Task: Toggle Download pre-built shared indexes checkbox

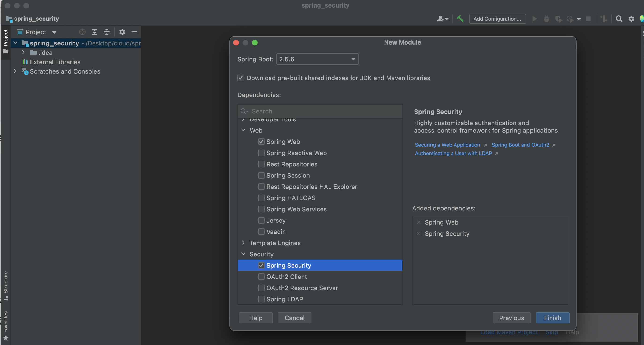Action: coord(241,78)
